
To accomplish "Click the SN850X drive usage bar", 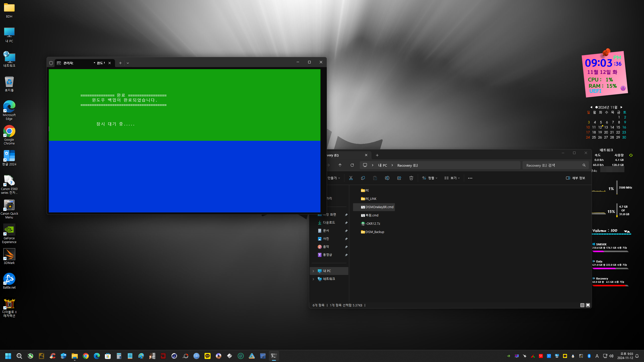I will tap(610, 251).
